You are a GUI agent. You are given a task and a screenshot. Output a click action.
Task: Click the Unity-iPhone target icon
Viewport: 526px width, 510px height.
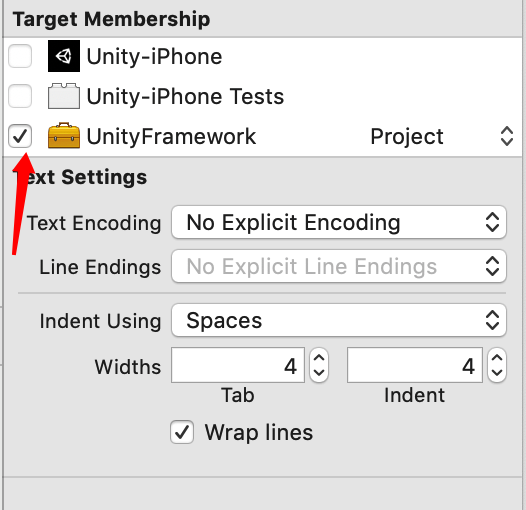click(64, 56)
